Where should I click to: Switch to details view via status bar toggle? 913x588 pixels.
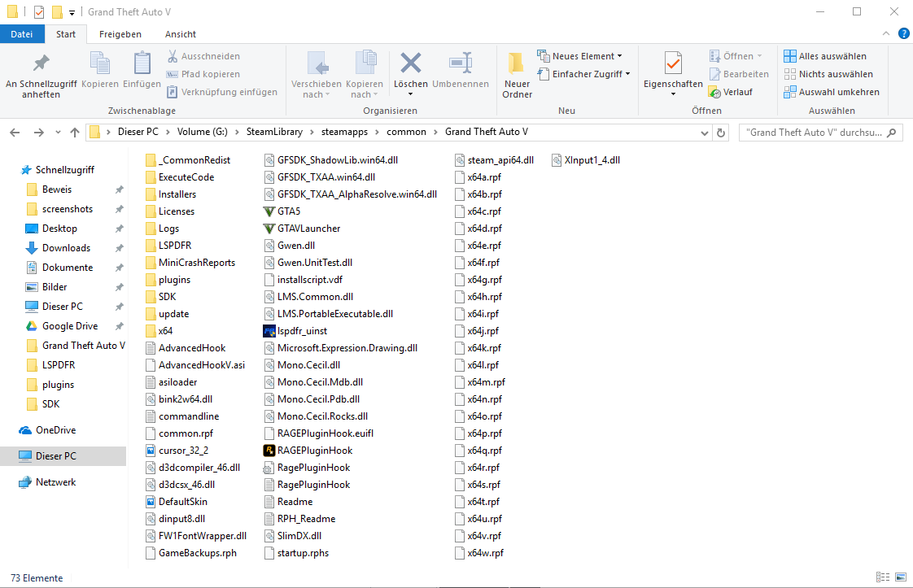(x=882, y=577)
